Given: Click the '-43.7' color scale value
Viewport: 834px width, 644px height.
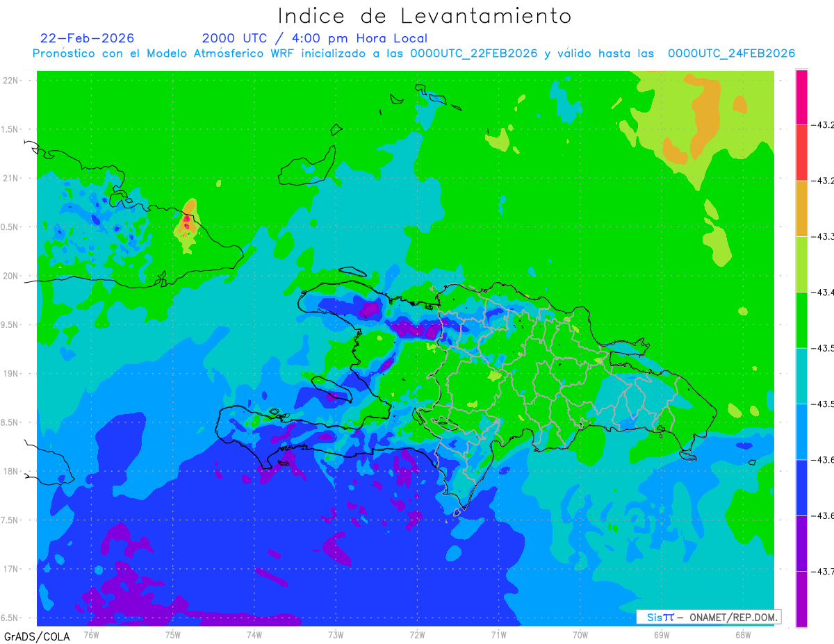Looking at the screenshot, I should coord(823,571).
